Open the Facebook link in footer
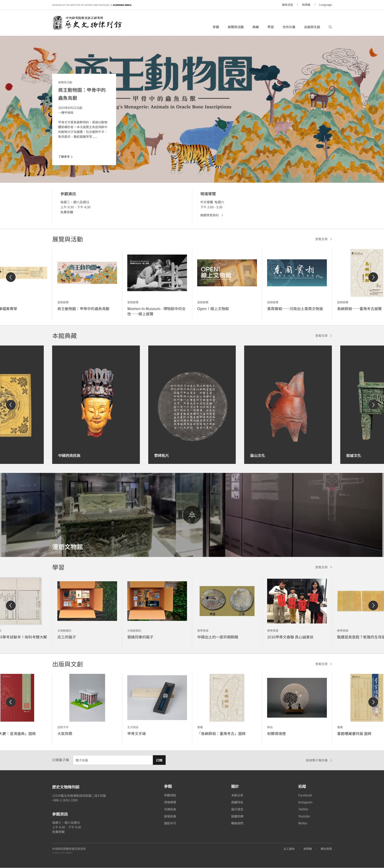 pos(305,795)
